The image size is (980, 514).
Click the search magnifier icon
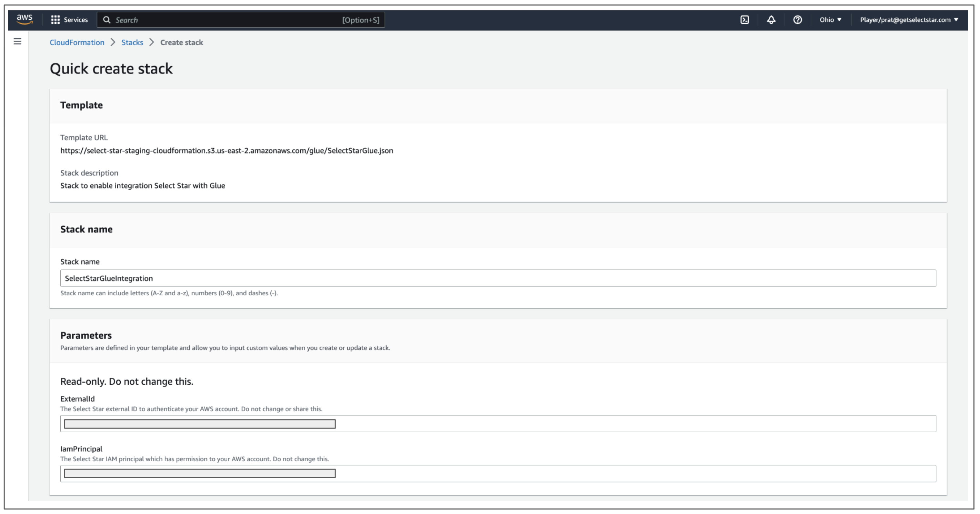click(107, 20)
